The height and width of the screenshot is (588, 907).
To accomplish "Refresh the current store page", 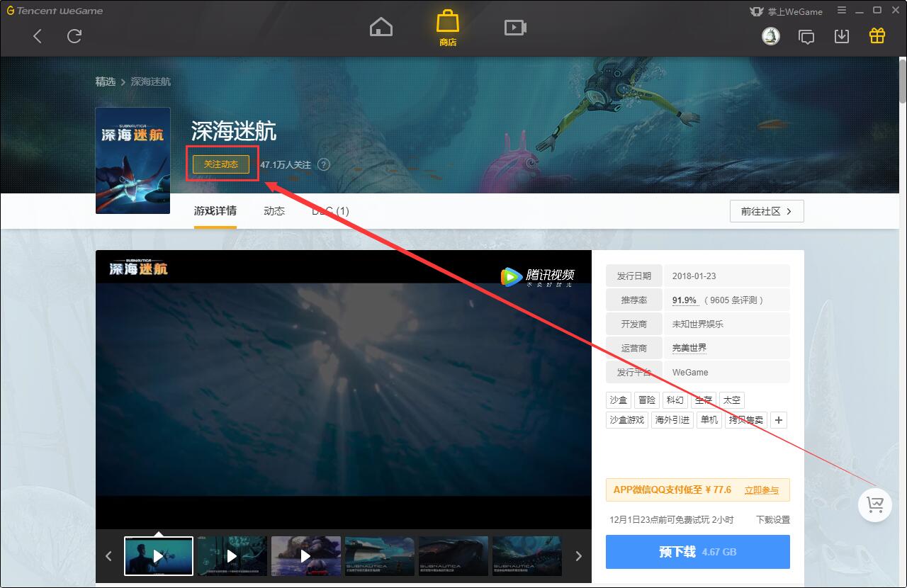I will click(x=74, y=36).
